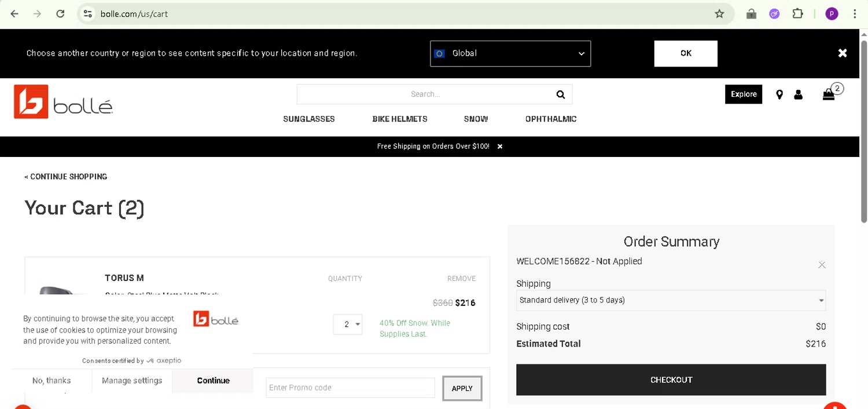Click the page vertical scrollbar
The width and height of the screenshot is (868, 409).
point(864,132)
